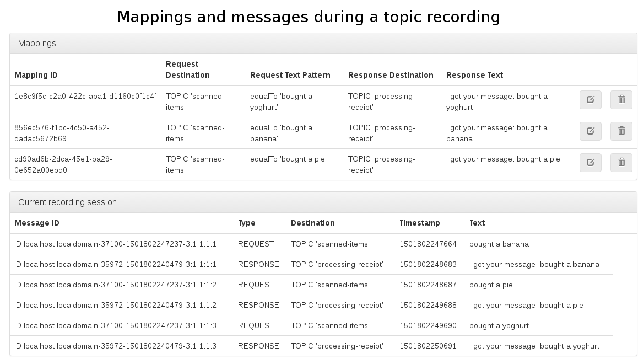Image resolution: width=644 pixels, height=364 pixels.
Task: Edit the 'bought a banana' mapping
Action: tap(590, 131)
